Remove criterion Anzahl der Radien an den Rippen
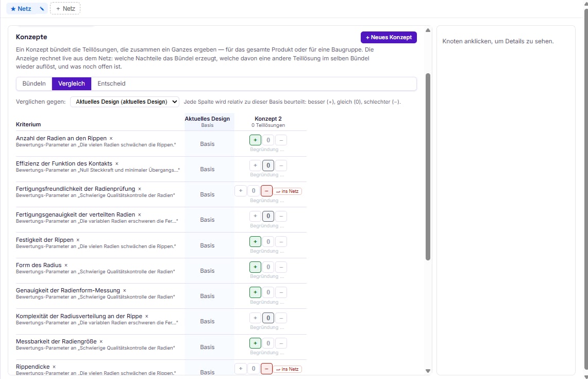 111,139
